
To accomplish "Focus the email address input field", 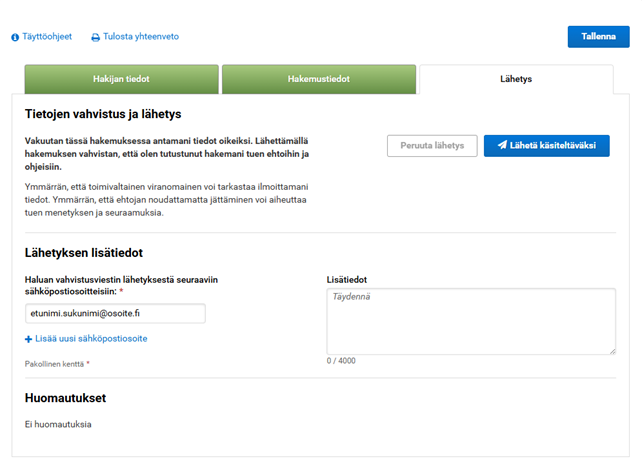I will pyautogui.click(x=115, y=313).
